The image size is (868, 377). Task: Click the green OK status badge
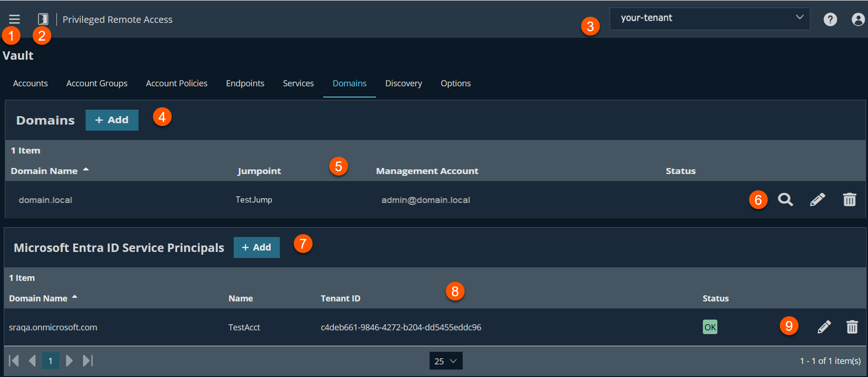(x=710, y=327)
